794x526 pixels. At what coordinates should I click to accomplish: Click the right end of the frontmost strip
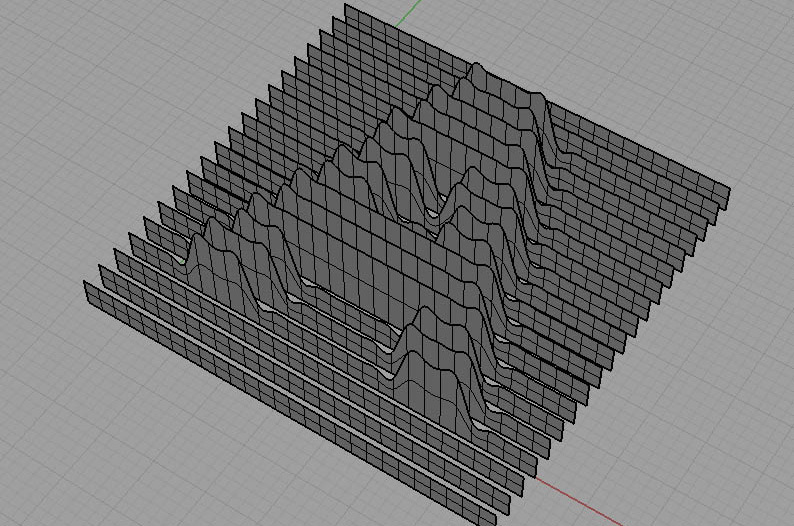click(x=486, y=516)
